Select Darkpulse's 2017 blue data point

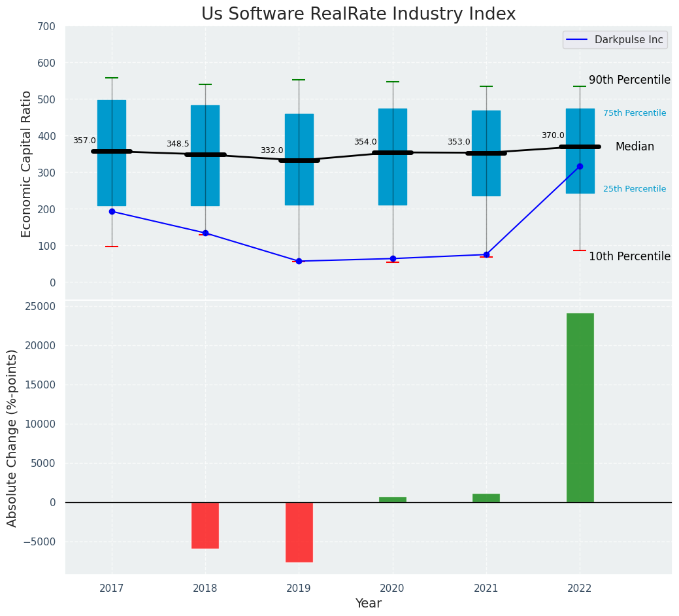[112, 212]
